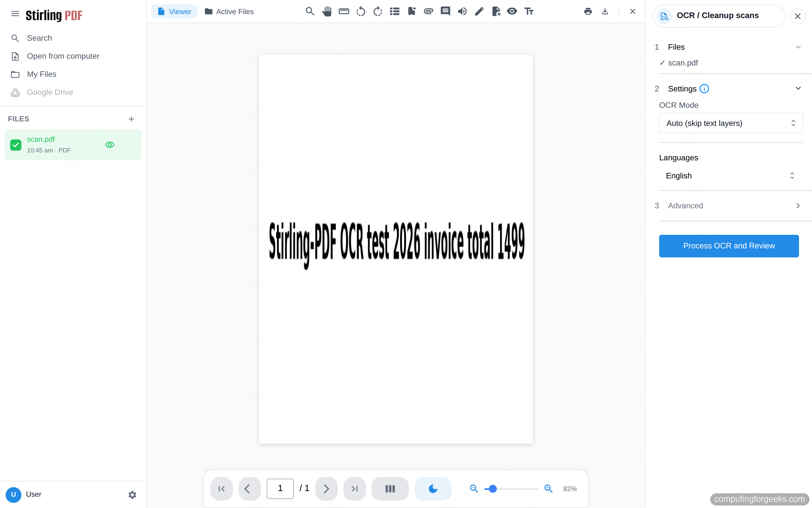This screenshot has height=508, width=812.
Task: Jump to the last page
Action: coord(354,489)
